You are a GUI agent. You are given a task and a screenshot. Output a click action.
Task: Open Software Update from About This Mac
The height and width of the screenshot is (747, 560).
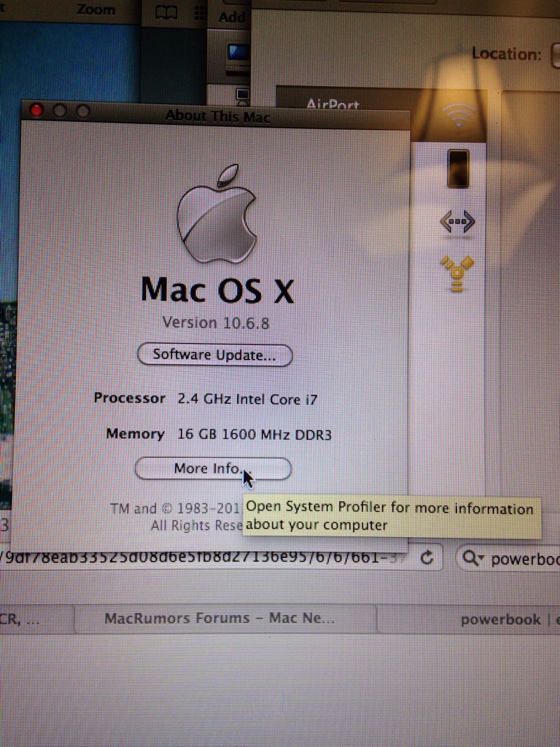(215, 355)
